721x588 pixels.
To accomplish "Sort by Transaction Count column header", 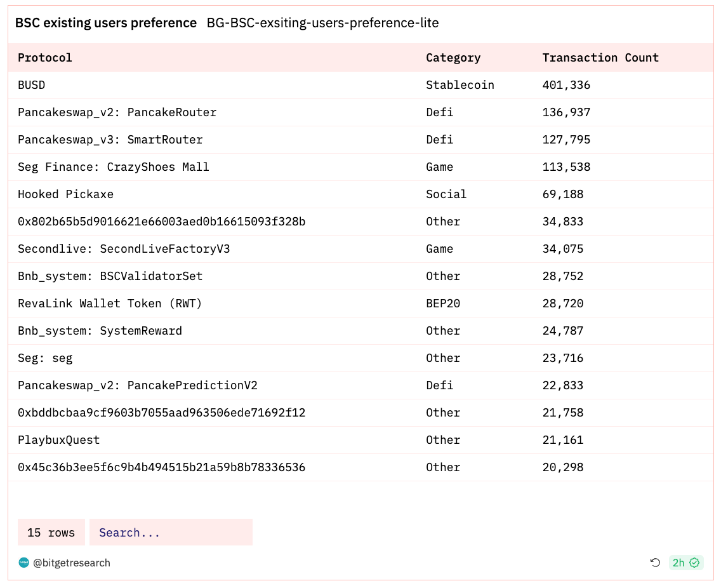I will point(600,58).
